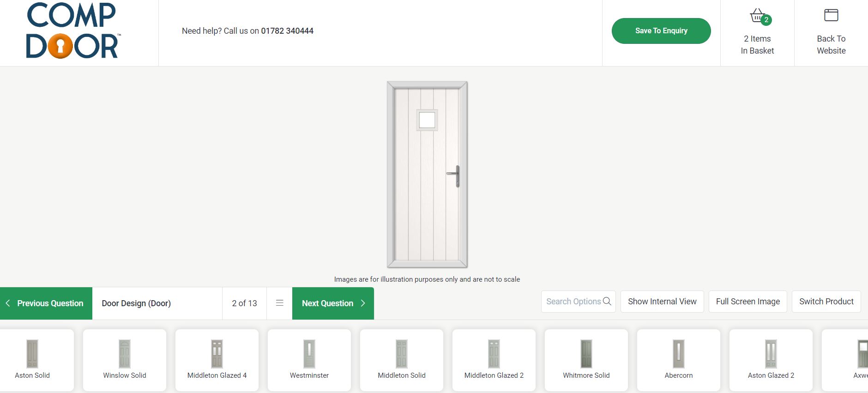The image size is (868, 393).
Task: Switch Product to another door type
Action: click(x=826, y=301)
